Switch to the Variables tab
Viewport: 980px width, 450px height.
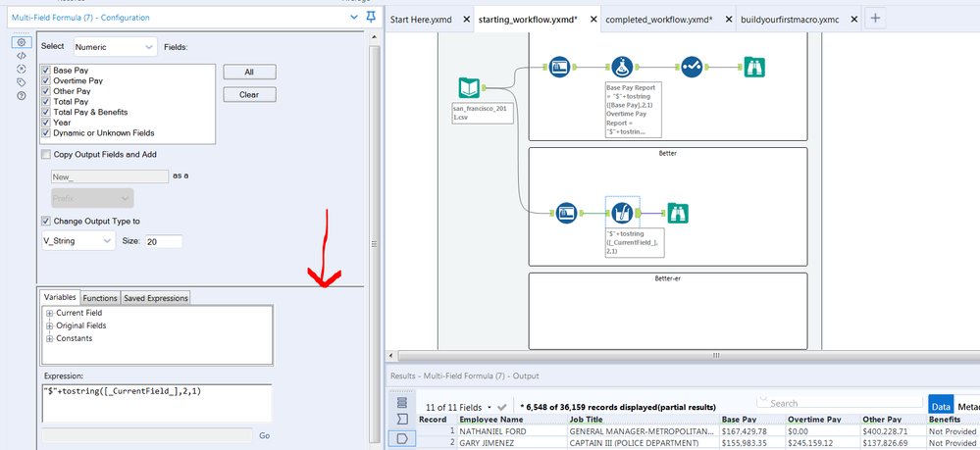[60, 297]
